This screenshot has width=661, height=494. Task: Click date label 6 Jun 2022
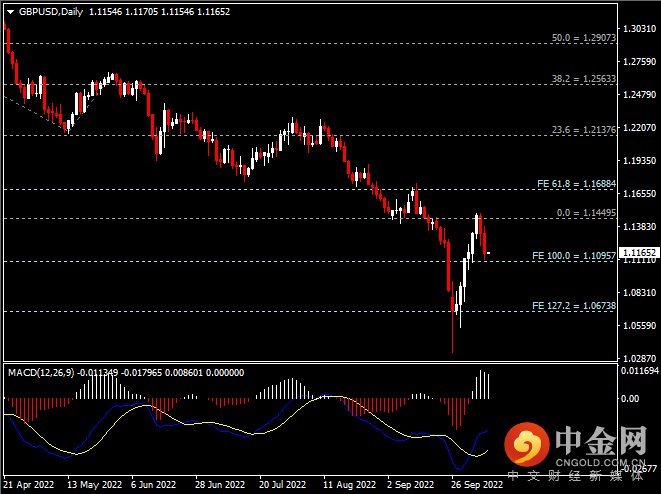coord(153,485)
